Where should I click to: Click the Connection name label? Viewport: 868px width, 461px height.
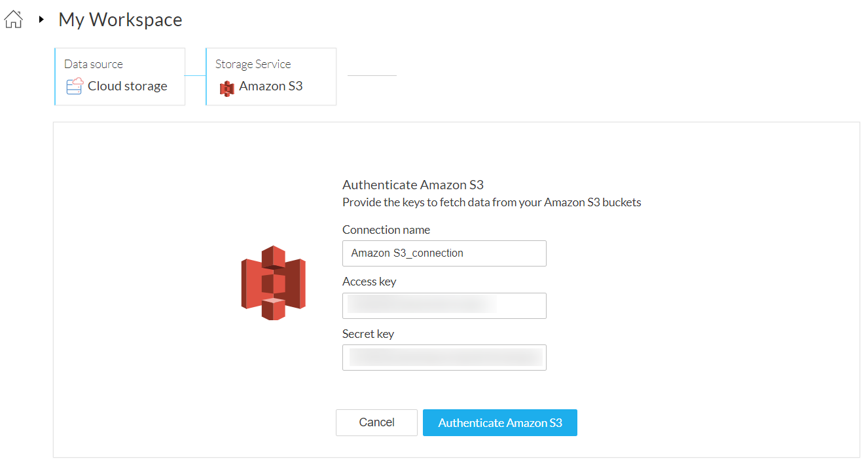tap(386, 230)
